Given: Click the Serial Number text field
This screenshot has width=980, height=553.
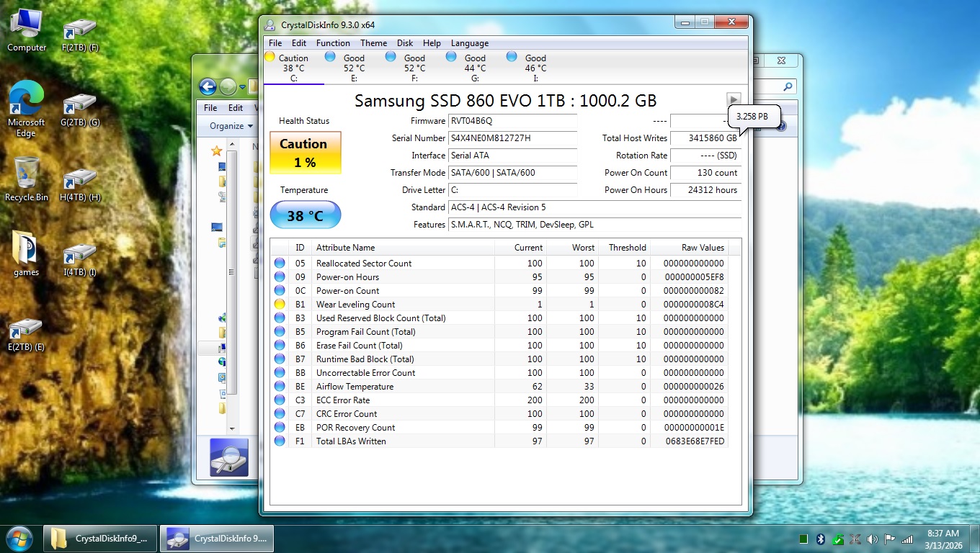Looking at the screenshot, I should pos(512,138).
